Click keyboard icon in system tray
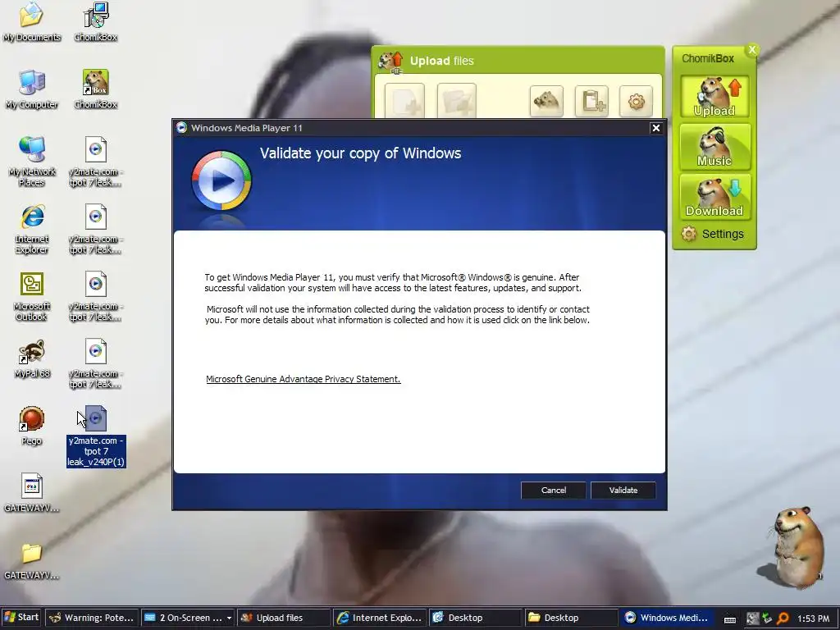The width and height of the screenshot is (840, 630). [729, 619]
